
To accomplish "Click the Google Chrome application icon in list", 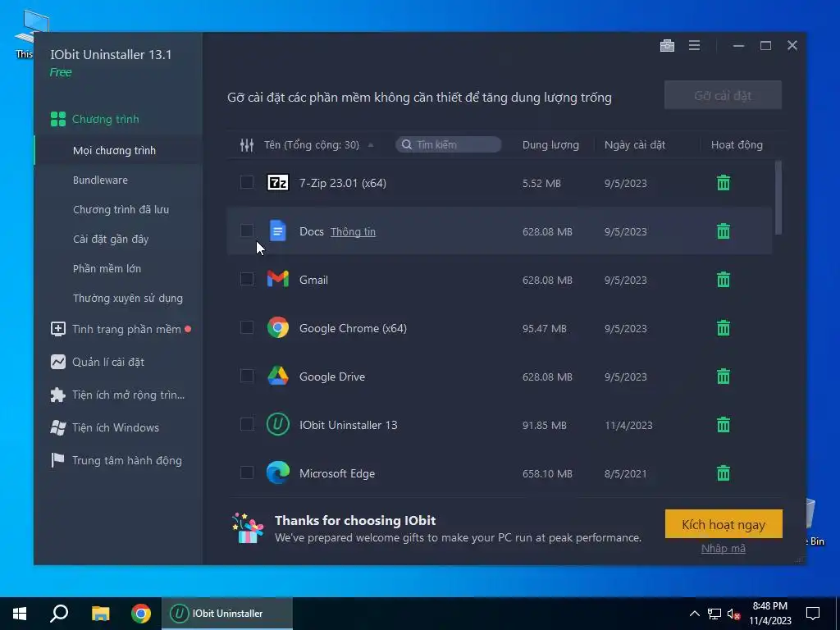I will coord(278,327).
